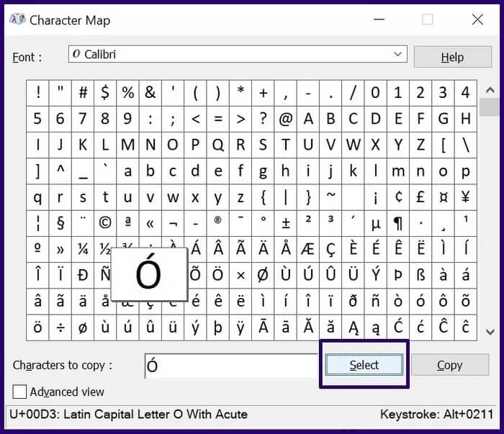Select the capital Ü character
Screen dimensions: 504x434
pos(353,275)
